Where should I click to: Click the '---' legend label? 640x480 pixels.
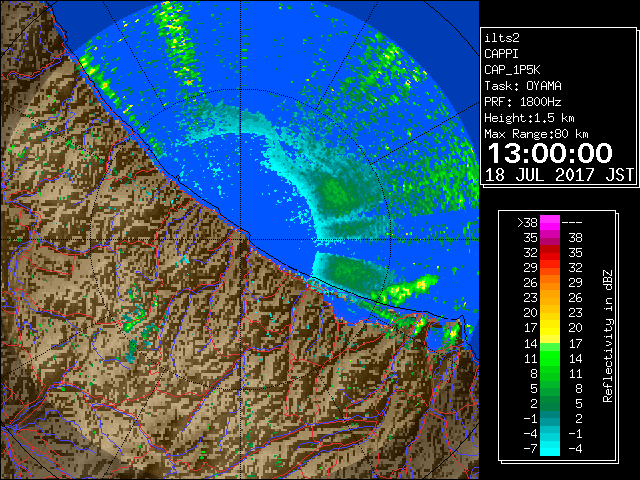tap(572, 223)
